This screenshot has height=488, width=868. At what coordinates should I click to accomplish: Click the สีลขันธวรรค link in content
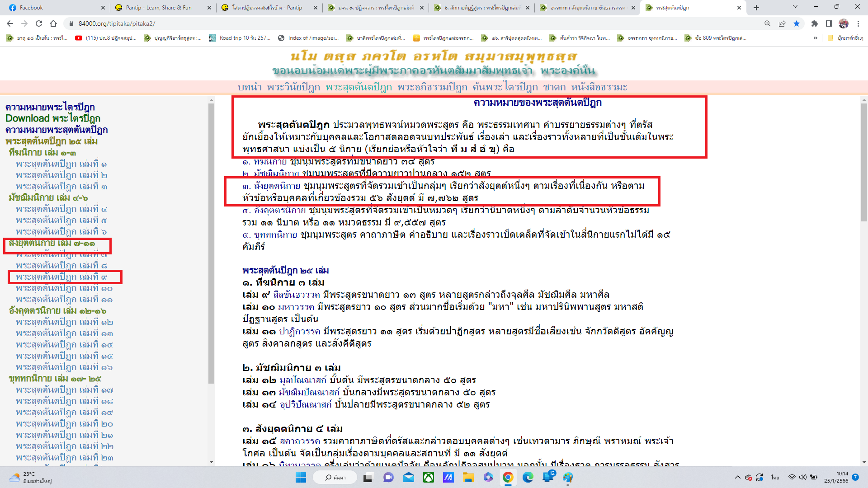[x=296, y=295]
